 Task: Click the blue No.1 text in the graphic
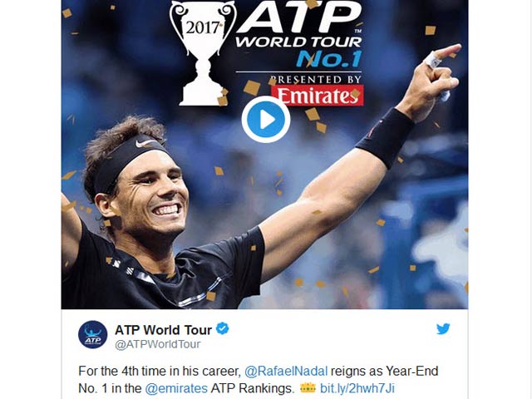[x=329, y=59]
